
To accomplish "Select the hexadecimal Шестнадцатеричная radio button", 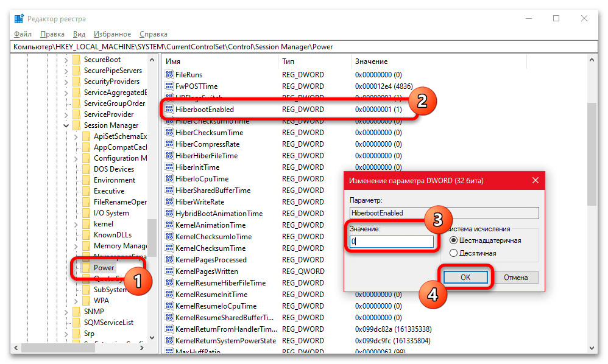I will pos(453,240).
